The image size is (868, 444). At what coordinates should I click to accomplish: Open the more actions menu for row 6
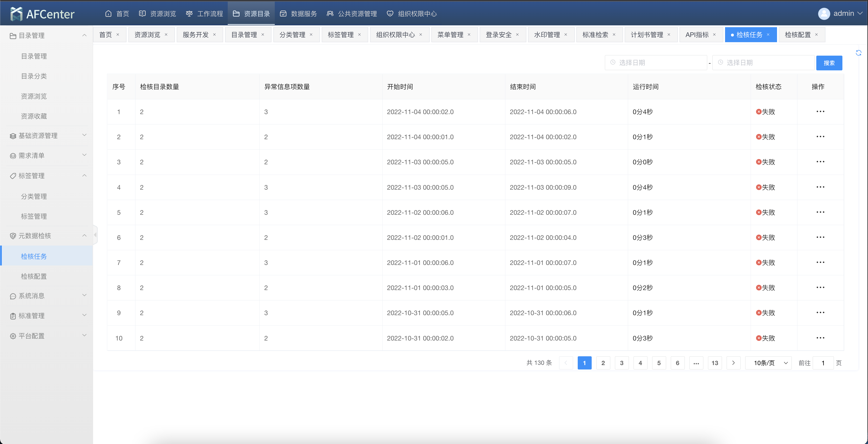click(x=820, y=237)
